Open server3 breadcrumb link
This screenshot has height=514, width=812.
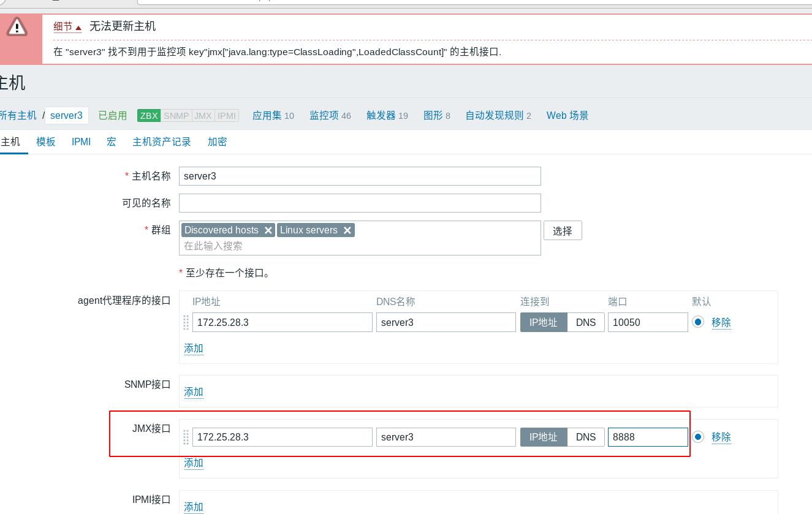pos(66,115)
